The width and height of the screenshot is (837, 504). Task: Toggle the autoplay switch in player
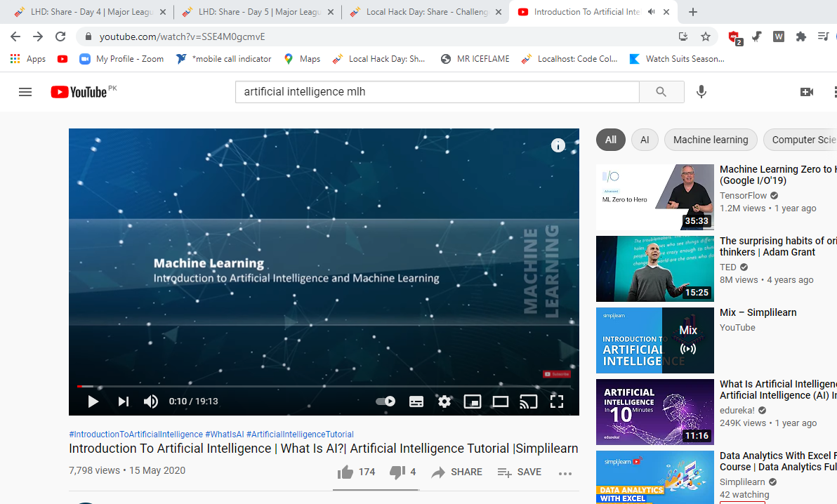385,402
